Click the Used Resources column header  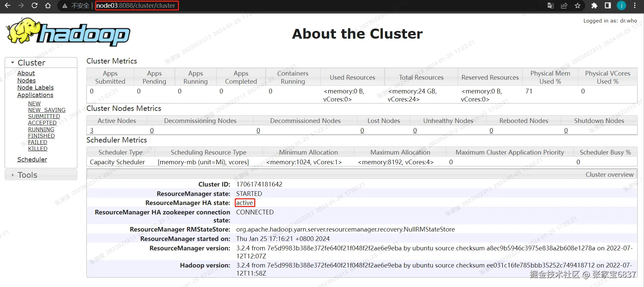click(352, 77)
